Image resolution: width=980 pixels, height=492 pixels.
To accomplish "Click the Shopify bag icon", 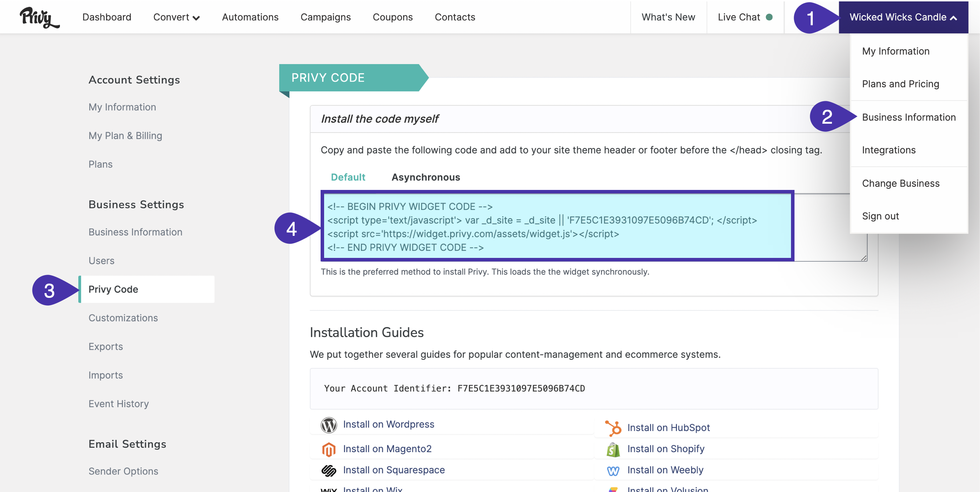I will point(613,449).
